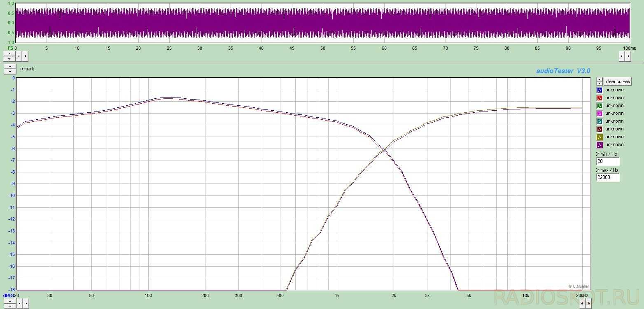
Task: Select the green curve A icon
Action: click(x=600, y=106)
